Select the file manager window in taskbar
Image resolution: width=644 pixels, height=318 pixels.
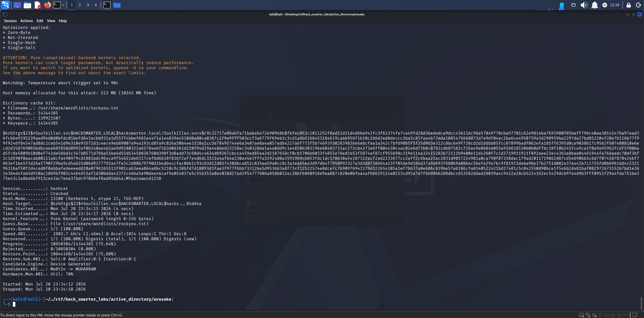tap(117, 5)
